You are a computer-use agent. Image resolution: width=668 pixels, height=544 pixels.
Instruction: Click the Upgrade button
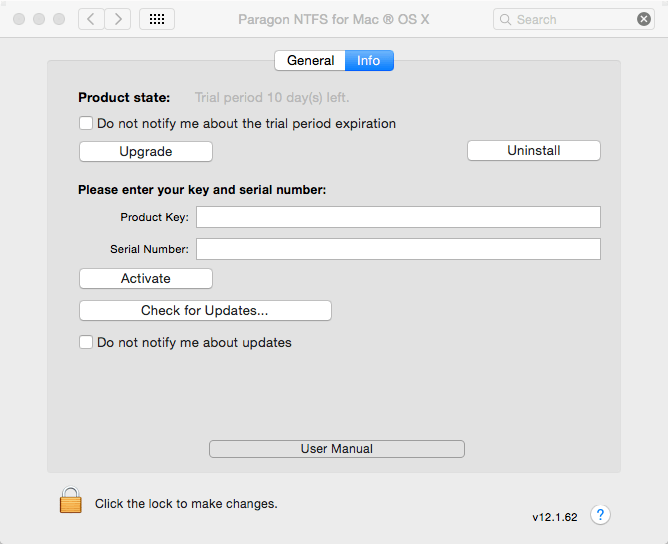pyautogui.click(x=146, y=152)
